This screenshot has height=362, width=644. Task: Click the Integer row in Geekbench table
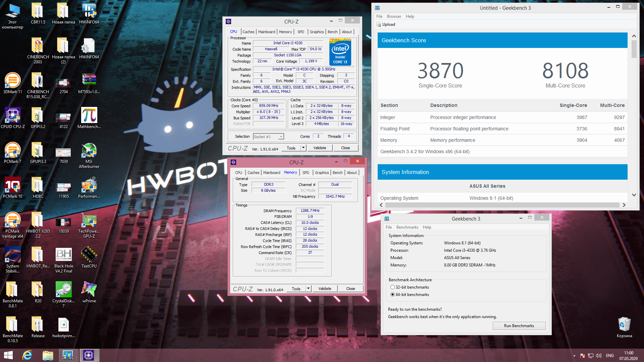pyautogui.click(x=502, y=117)
